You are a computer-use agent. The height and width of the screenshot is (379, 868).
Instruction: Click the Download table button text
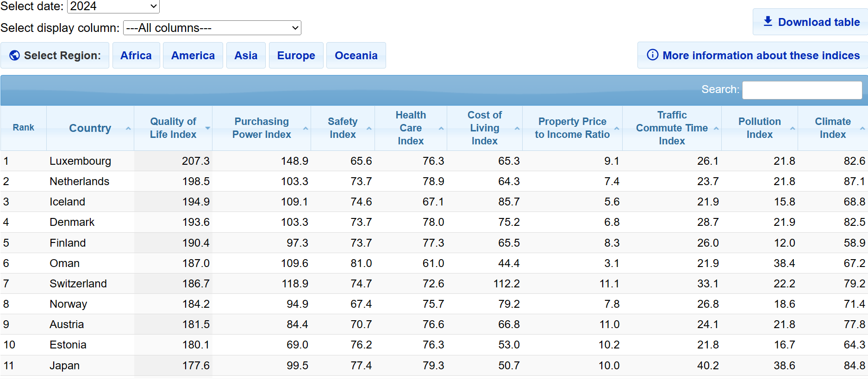(x=818, y=22)
